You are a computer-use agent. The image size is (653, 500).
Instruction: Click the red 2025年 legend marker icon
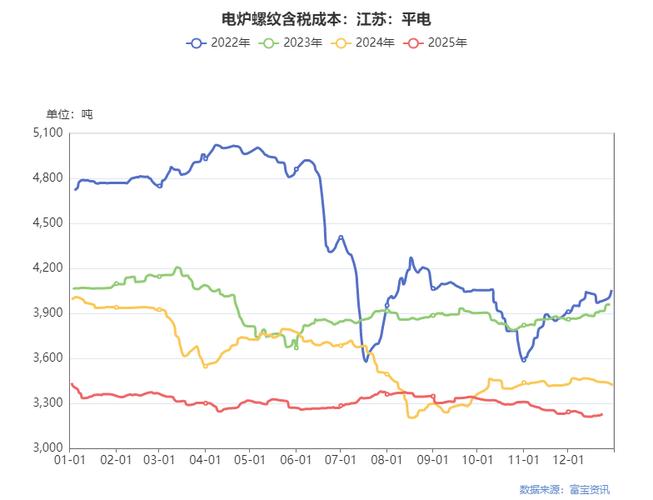[x=414, y=43]
